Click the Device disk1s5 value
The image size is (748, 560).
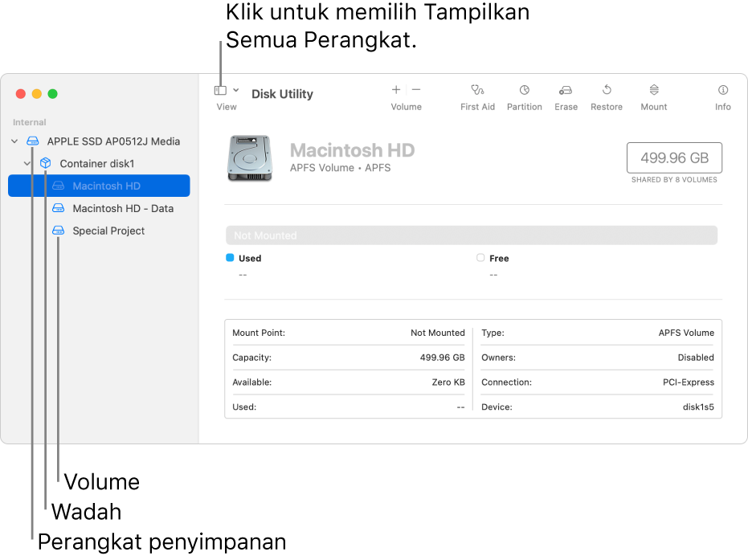click(x=698, y=407)
